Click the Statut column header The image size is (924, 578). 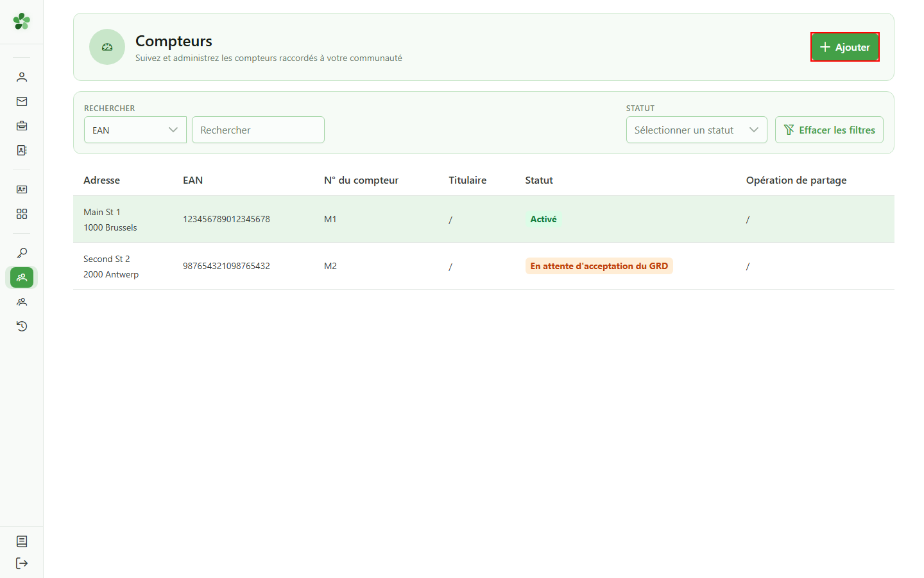539,180
